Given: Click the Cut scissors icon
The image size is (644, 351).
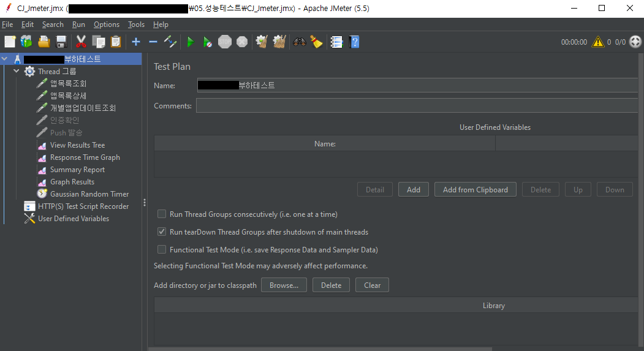Looking at the screenshot, I should tap(81, 42).
